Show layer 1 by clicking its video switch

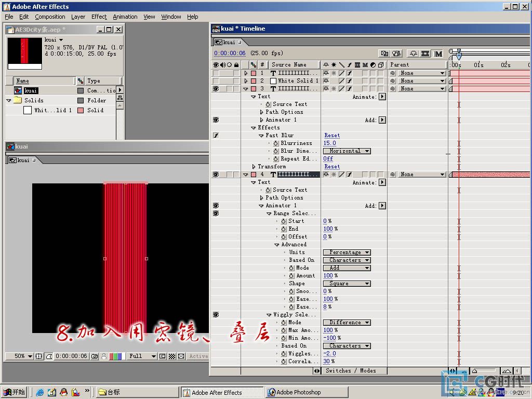point(216,73)
